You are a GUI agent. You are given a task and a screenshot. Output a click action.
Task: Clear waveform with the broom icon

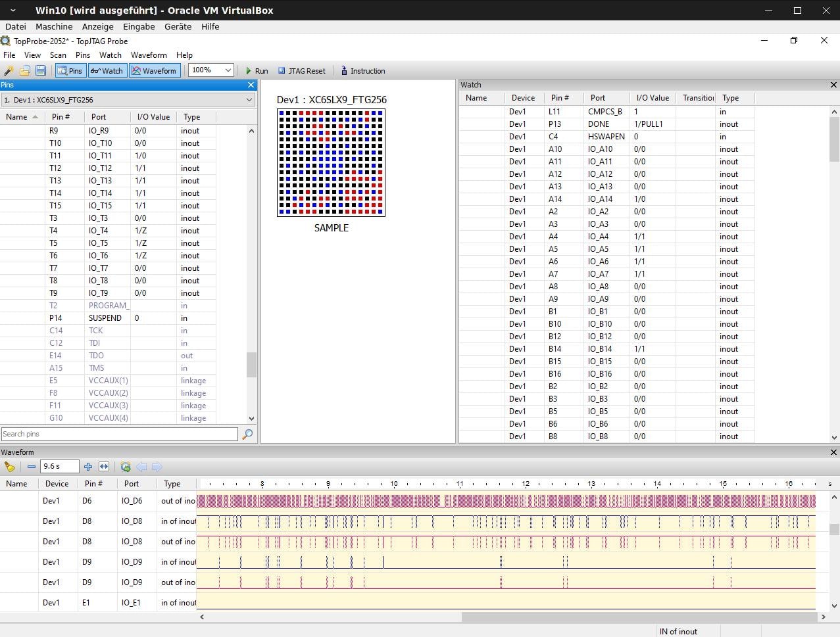[9, 467]
